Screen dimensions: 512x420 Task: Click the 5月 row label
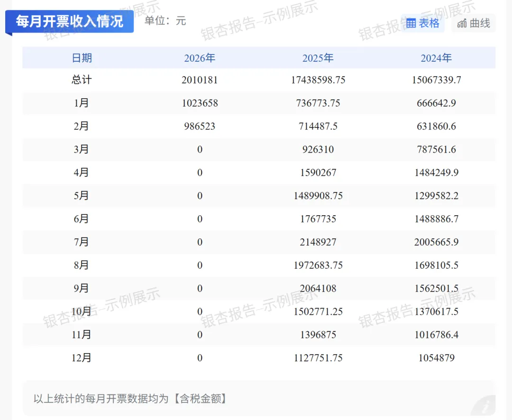(82, 196)
